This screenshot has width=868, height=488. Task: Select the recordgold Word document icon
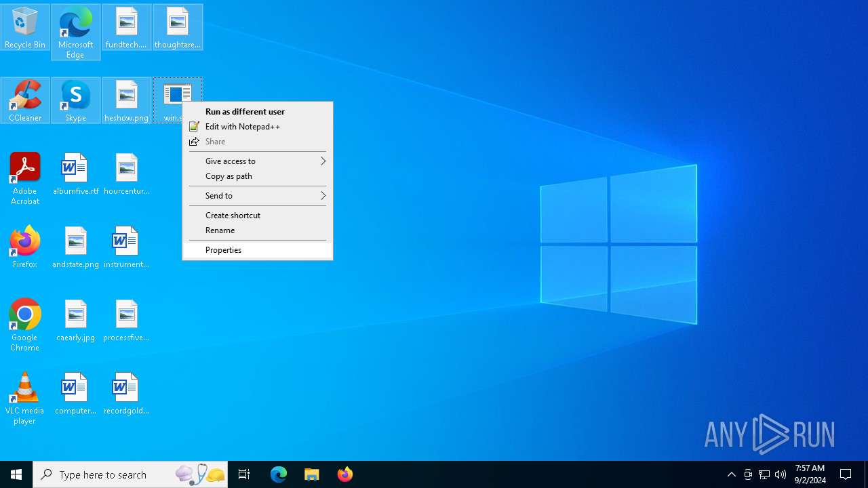126,394
